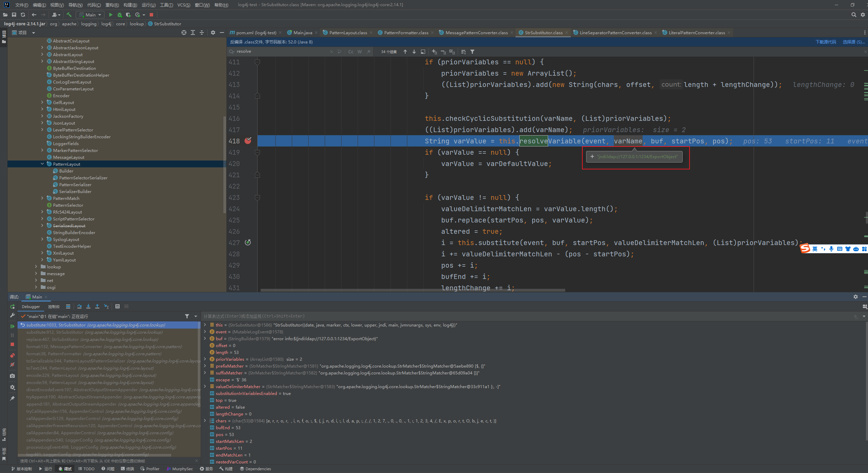Stop the running process from top toolbar

pyautogui.click(x=151, y=15)
